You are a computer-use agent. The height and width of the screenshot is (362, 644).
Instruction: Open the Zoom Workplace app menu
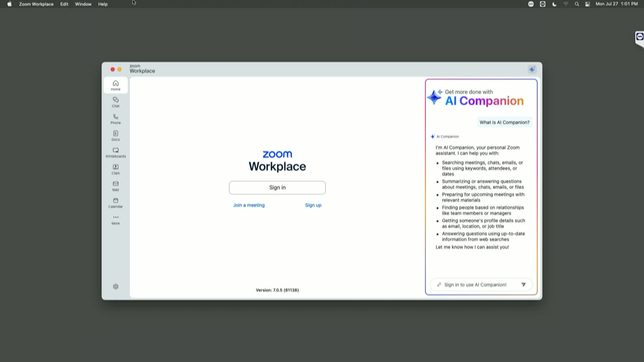click(36, 4)
